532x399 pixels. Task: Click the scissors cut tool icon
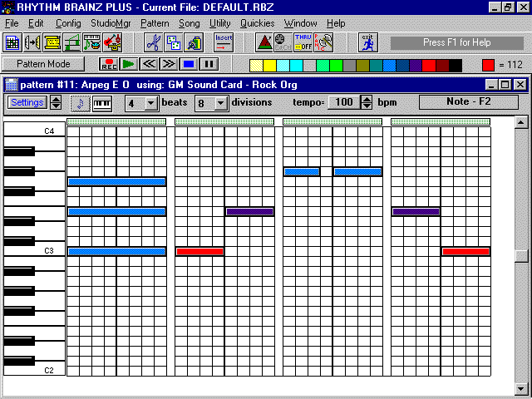(152, 42)
